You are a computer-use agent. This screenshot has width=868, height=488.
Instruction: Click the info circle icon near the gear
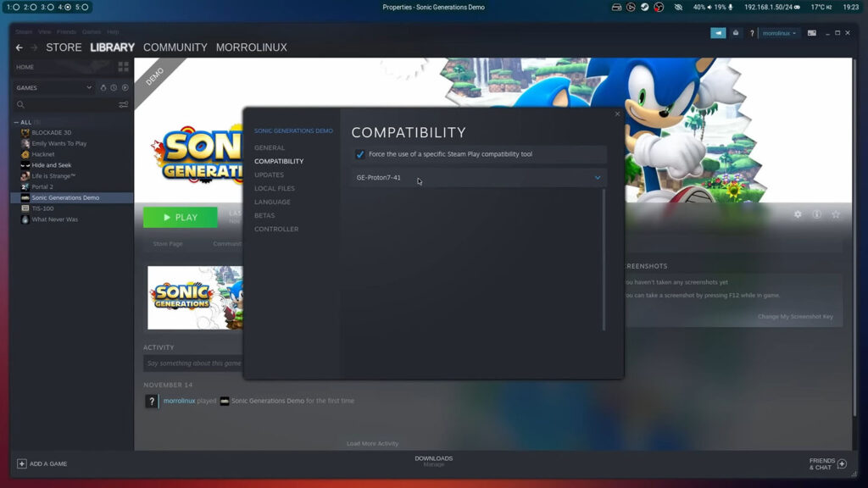816,214
